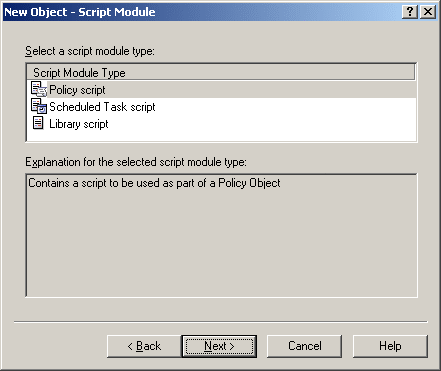Image resolution: width=441 pixels, height=371 pixels.
Task: Click empty space below Library script in list
Action: (221, 136)
